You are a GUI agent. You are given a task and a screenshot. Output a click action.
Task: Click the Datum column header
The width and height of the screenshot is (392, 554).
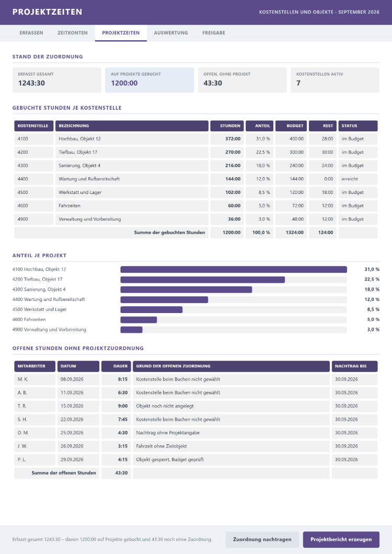click(78, 366)
